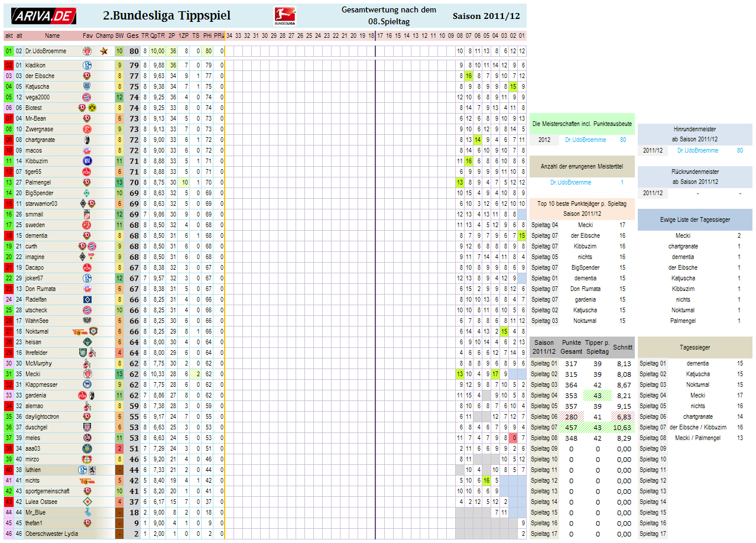Click the 'akt' column header

coord(8,36)
